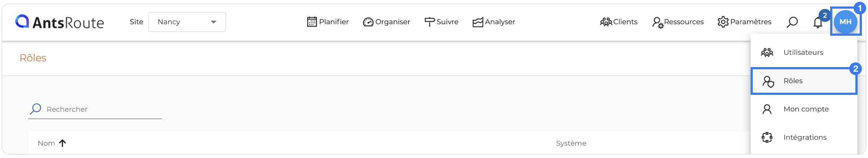Viewport: 868px width, 158px height.
Task: Select Utilisateurs from the user menu
Action: (804, 53)
